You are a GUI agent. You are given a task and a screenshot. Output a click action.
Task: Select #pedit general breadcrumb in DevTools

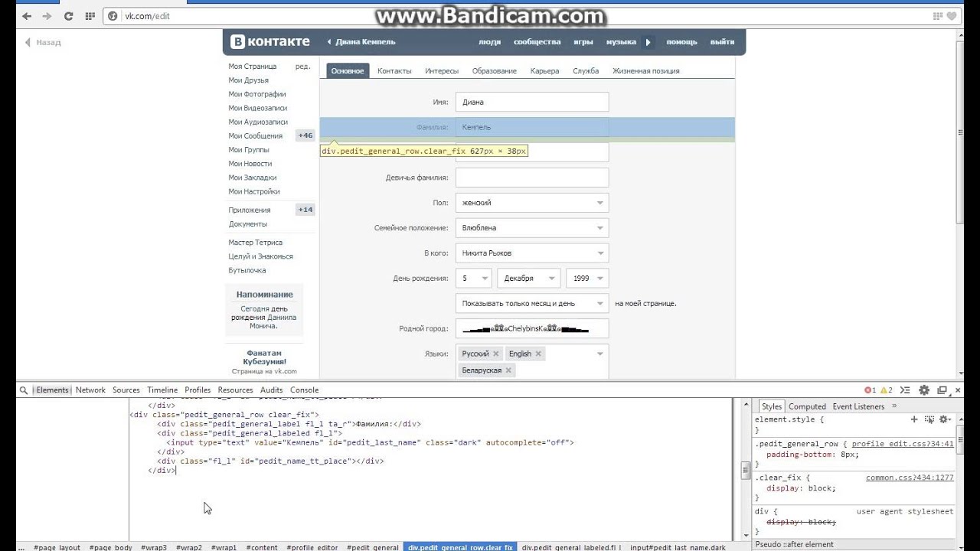click(x=373, y=547)
